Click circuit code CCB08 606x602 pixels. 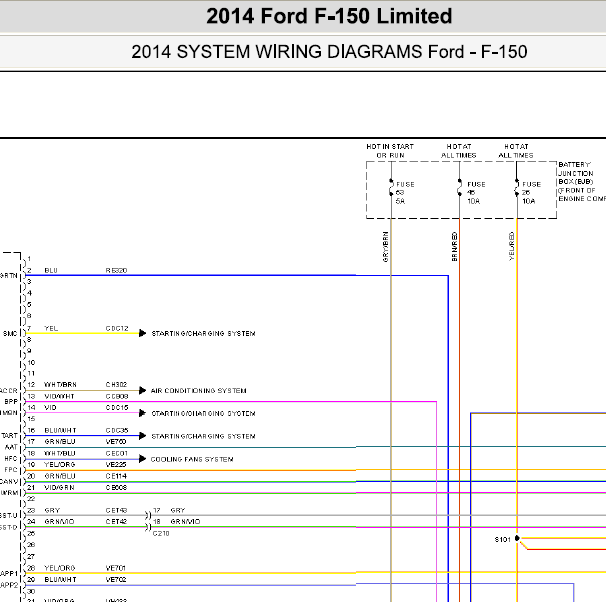117,396
